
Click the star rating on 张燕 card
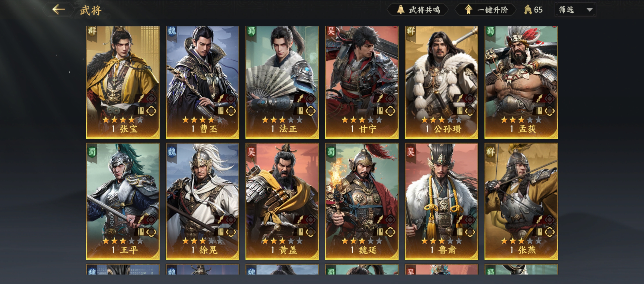[521, 241]
